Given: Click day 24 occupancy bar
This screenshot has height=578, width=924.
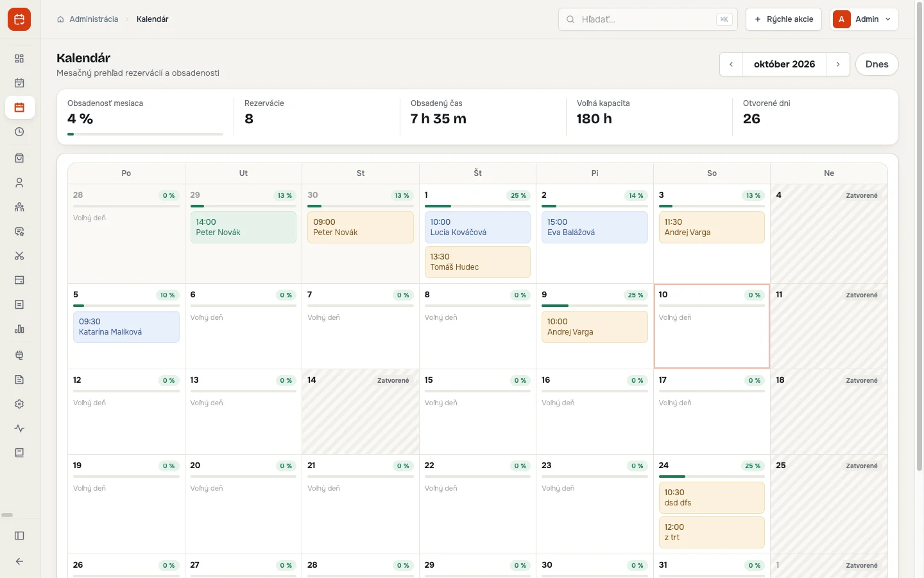Looking at the screenshot, I should pyautogui.click(x=712, y=477).
